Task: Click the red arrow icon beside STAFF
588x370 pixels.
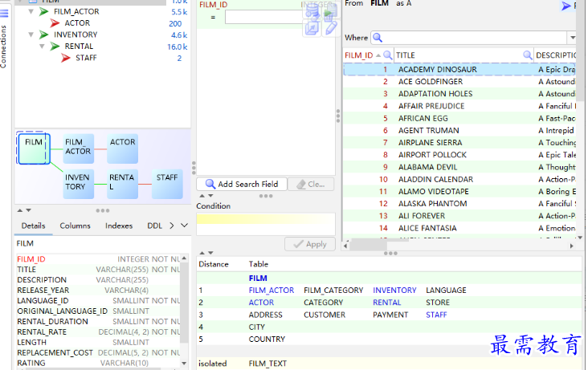Action: (x=66, y=59)
